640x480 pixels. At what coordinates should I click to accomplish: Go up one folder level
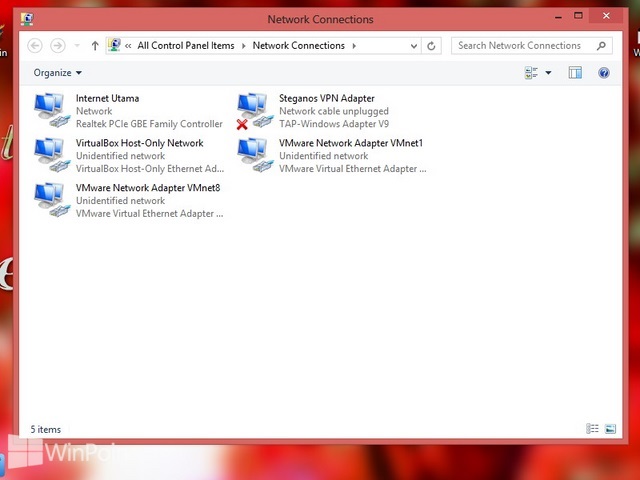pos(95,46)
